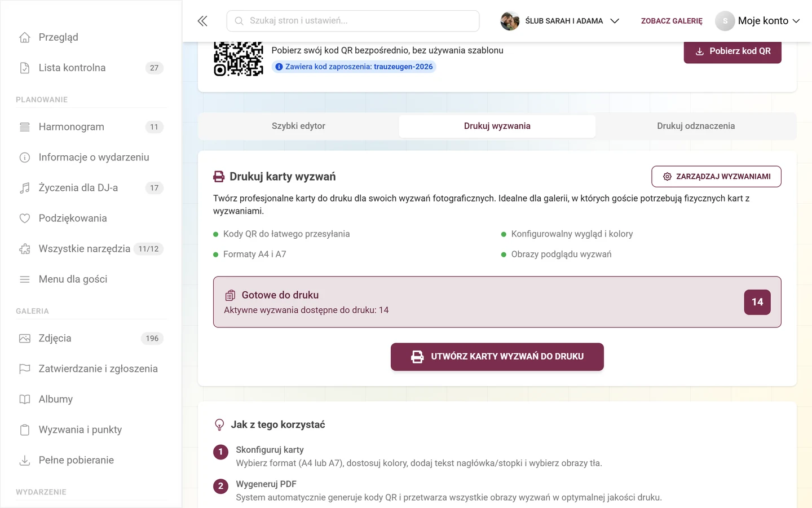The height and width of the screenshot is (508, 812).
Task: Click the Wszystkie narzędzia puzzle icon
Action: 25,249
